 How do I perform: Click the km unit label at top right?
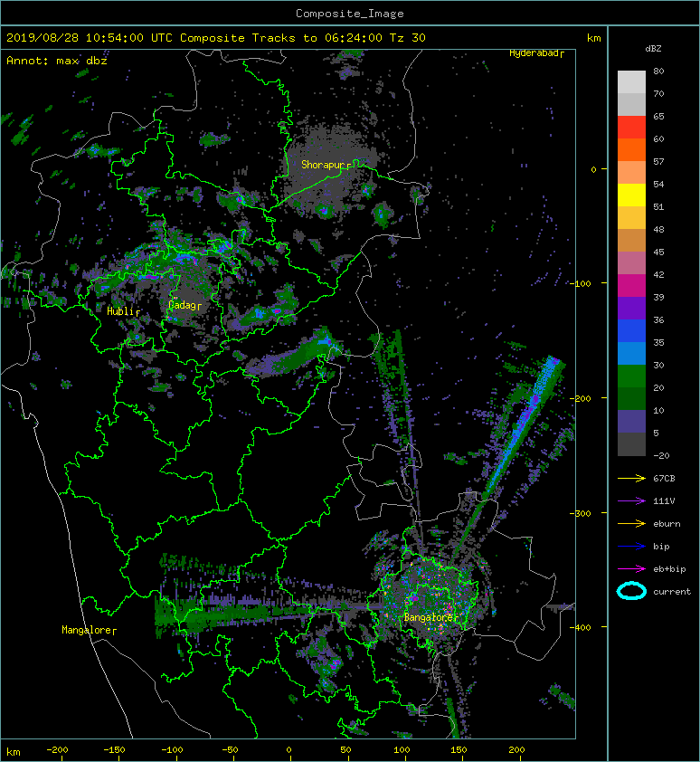pyautogui.click(x=593, y=38)
